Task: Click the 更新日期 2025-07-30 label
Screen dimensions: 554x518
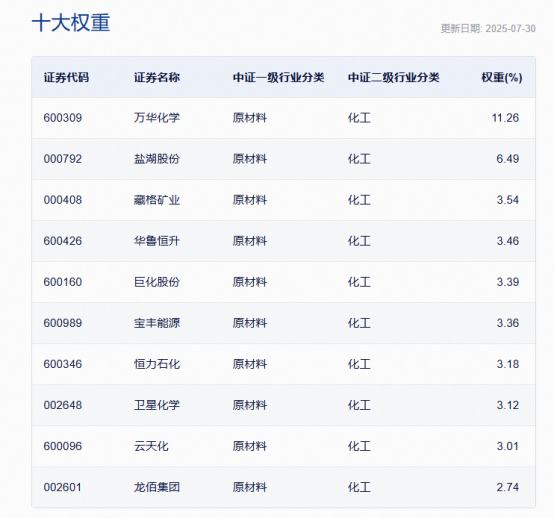Action: tap(488, 29)
